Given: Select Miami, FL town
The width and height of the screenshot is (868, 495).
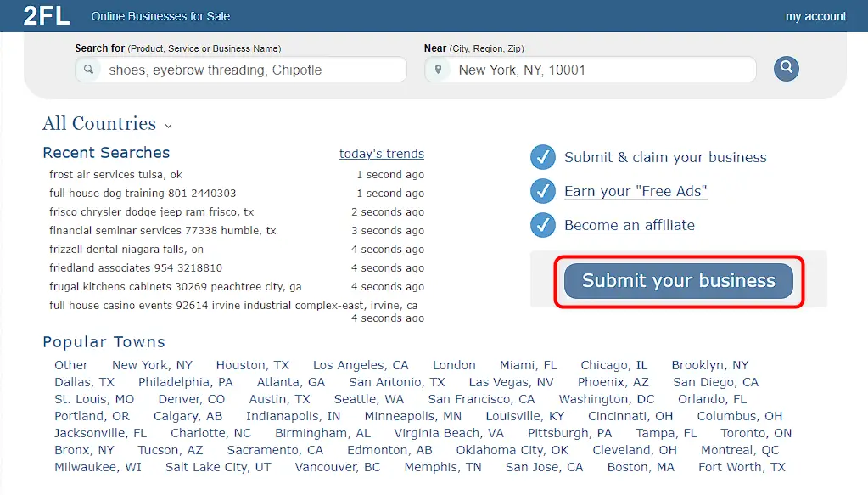Looking at the screenshot, I should coord(528,365).
